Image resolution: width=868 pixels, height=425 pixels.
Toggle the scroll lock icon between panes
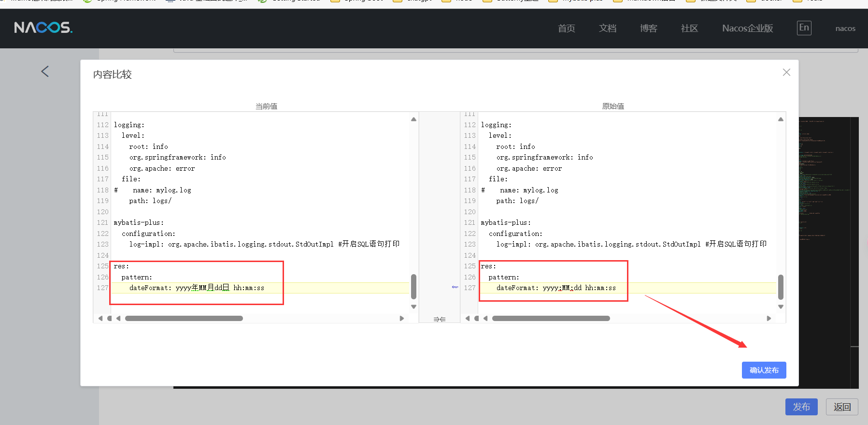(x=439, y=319)
